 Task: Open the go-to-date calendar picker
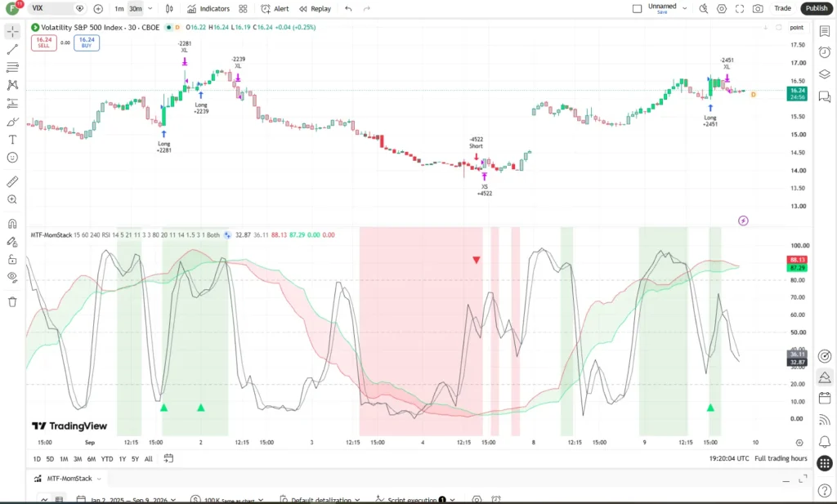pyautogui.click(x=168, y=458)
